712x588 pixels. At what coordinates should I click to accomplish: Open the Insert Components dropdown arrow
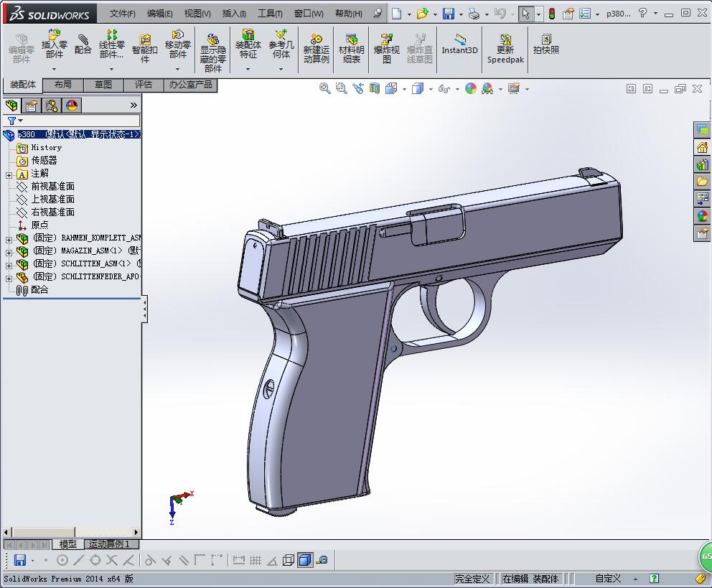(x=54, y=69)
